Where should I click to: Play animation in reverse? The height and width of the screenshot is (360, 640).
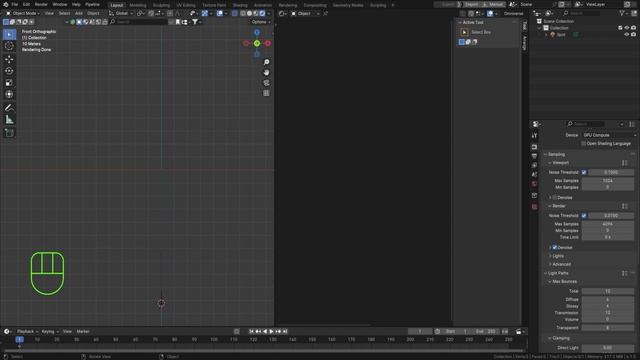[x=265, y=331]
